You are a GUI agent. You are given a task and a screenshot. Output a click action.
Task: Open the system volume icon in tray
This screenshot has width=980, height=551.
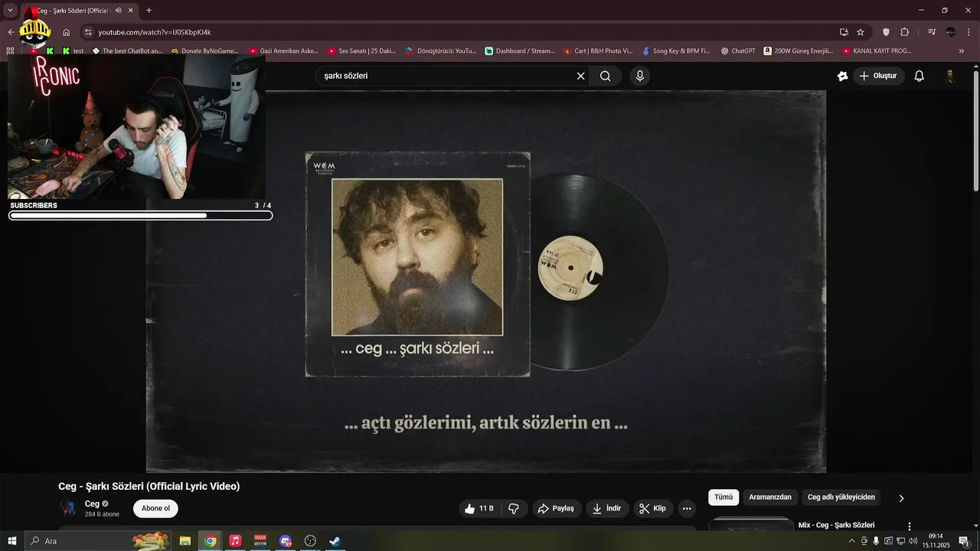point(913,541)
